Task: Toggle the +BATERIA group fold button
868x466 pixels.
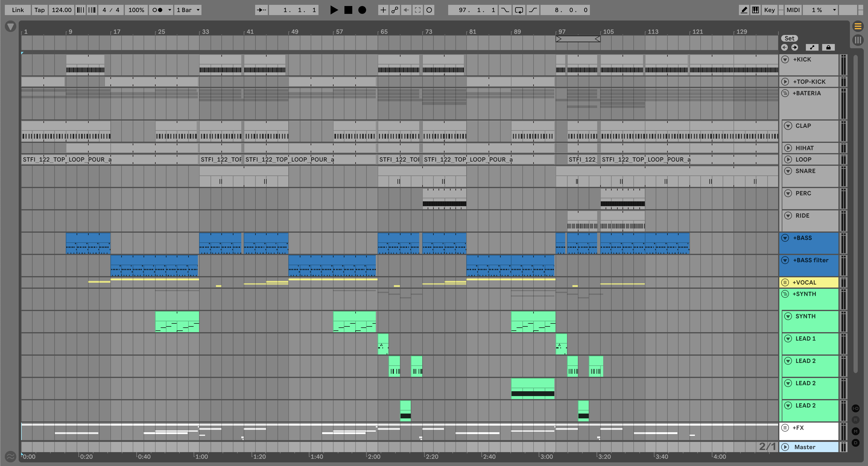Action: click(x=785, y=93)
